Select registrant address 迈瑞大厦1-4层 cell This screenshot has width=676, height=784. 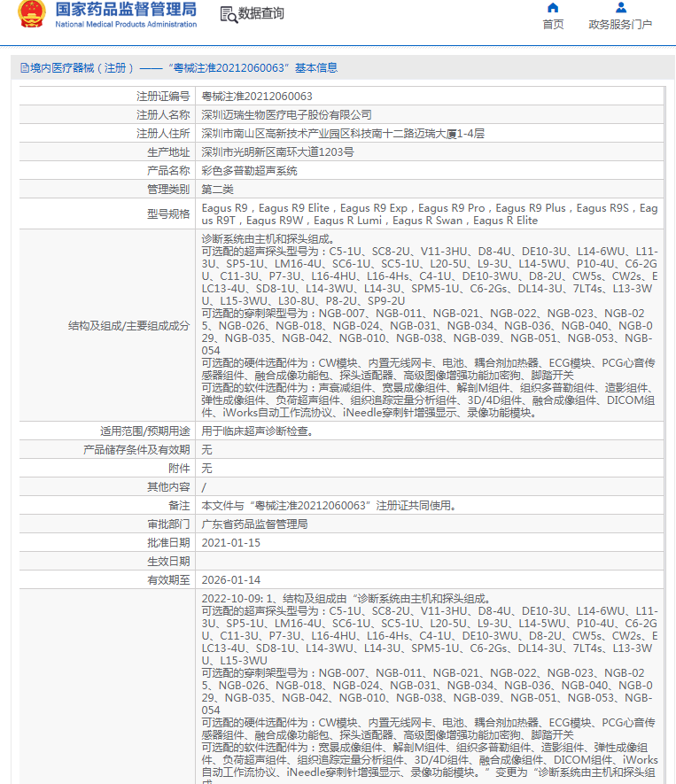point(343,134)
